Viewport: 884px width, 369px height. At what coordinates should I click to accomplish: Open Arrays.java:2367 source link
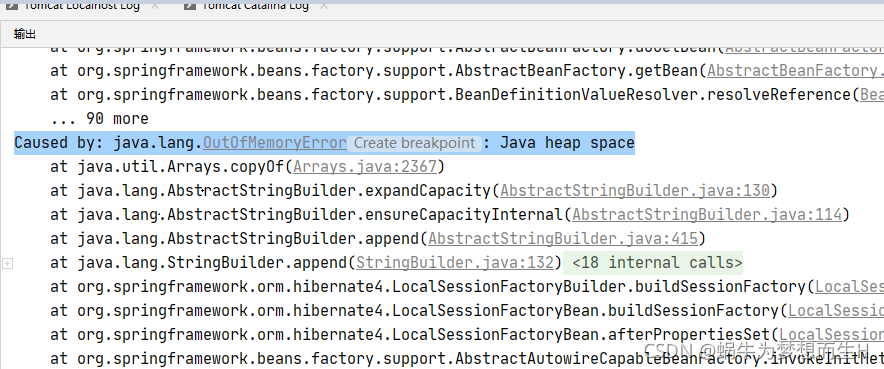(x=365, y=167)
